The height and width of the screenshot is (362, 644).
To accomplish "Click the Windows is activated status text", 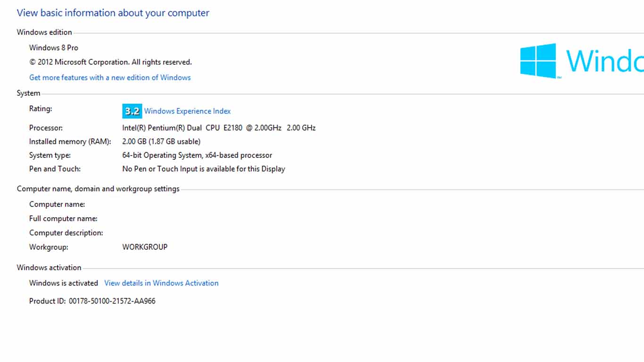I will coord(64,283).
